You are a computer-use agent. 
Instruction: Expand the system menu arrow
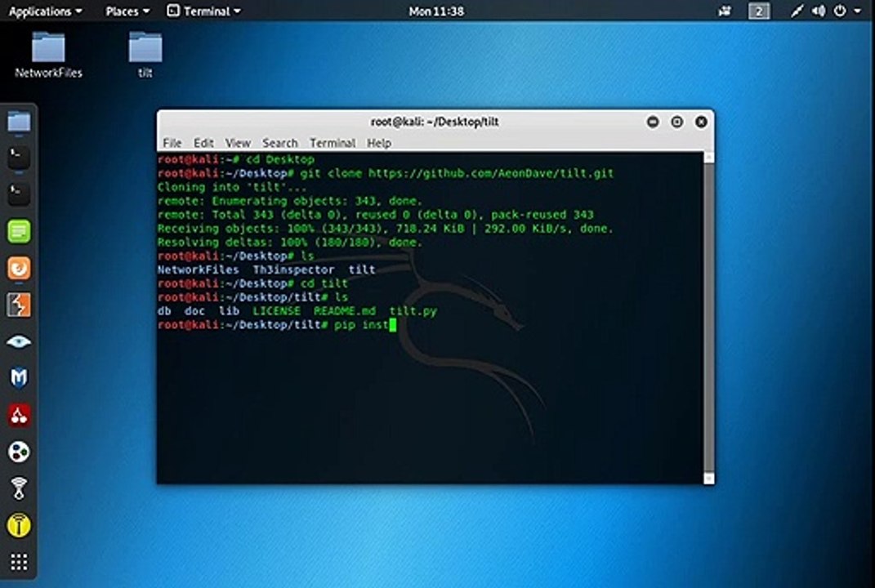coord(857,11)
